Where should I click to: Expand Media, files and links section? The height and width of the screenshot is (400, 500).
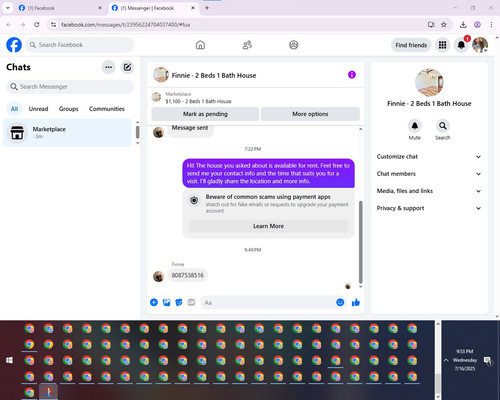(x=429, y=191)
